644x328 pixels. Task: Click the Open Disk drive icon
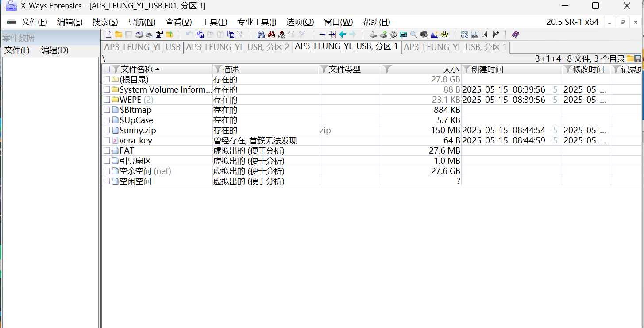(373, 35)
